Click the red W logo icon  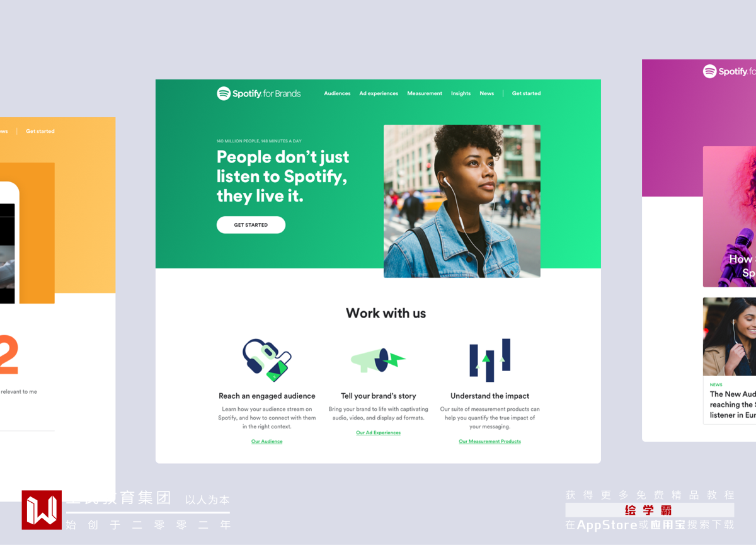click(x=42, y=510)
